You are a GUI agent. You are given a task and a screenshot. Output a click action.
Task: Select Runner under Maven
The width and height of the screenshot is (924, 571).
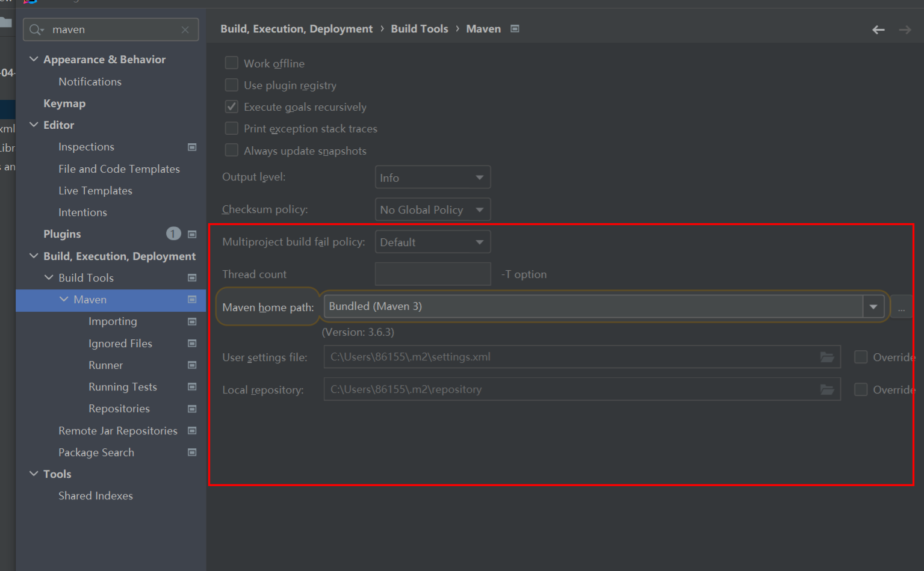105,365
